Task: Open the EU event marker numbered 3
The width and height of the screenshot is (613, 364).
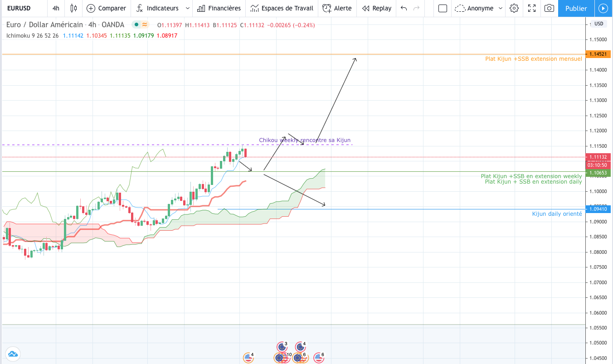Action: (x=282, y=347)
